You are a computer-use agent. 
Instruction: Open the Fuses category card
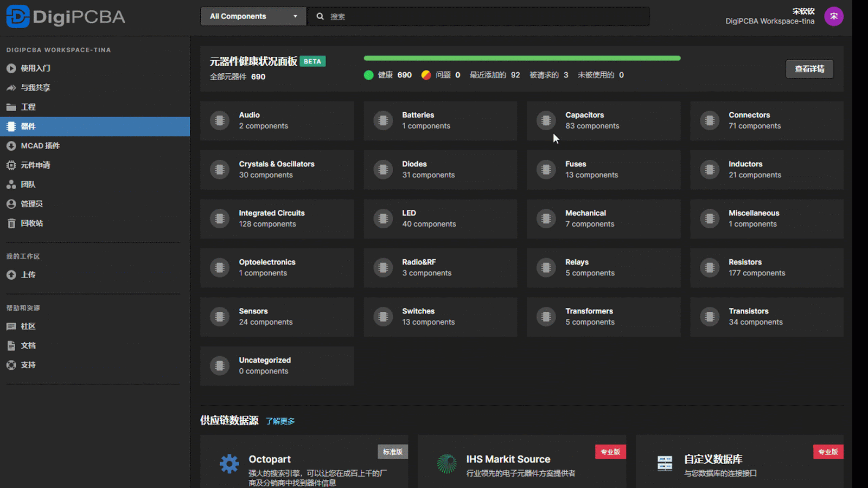tap(603, 170)
